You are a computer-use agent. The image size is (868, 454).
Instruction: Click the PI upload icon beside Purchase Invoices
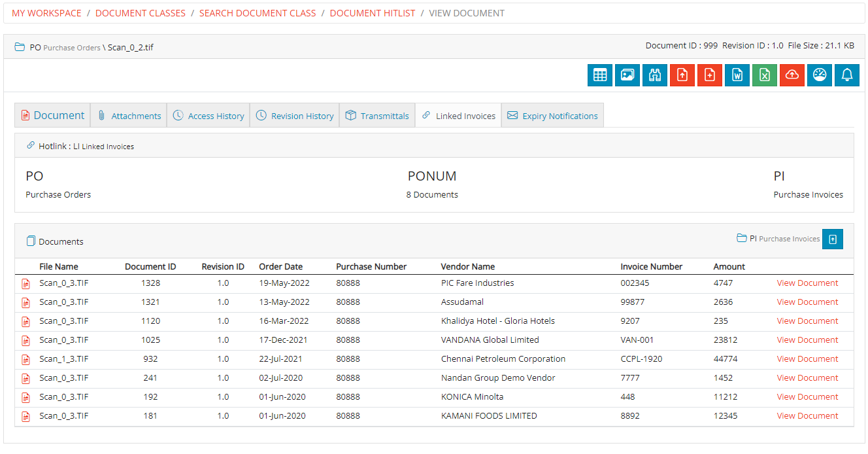pyautogui.click(x=832, y=239)
